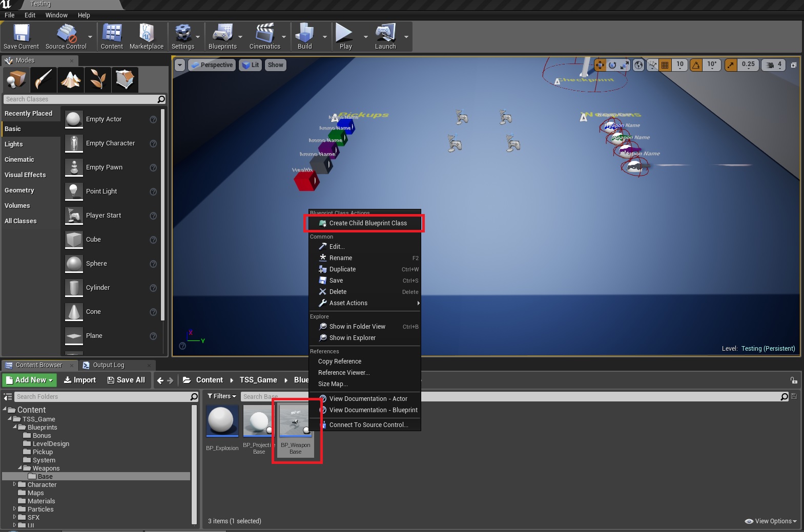
Task: Expand the Character folder in tree
Action: click(15, 484)
